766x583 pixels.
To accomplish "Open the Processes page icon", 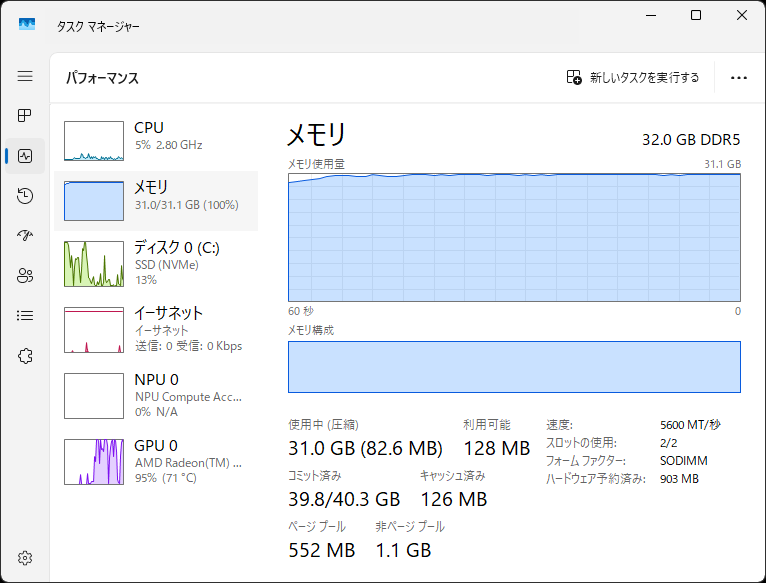I will coord(25,116).
